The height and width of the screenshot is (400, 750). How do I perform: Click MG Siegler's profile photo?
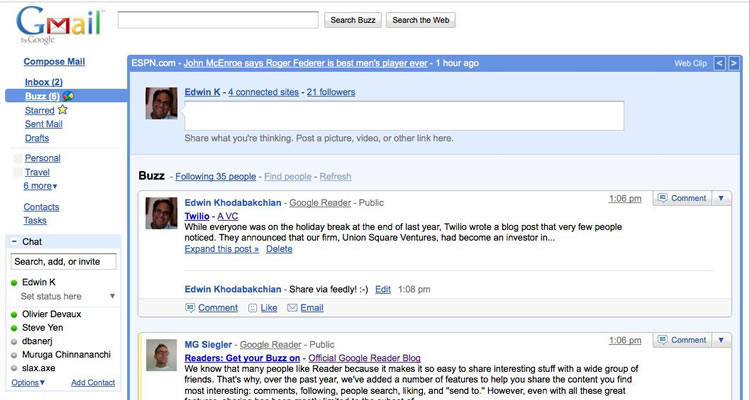161,355
